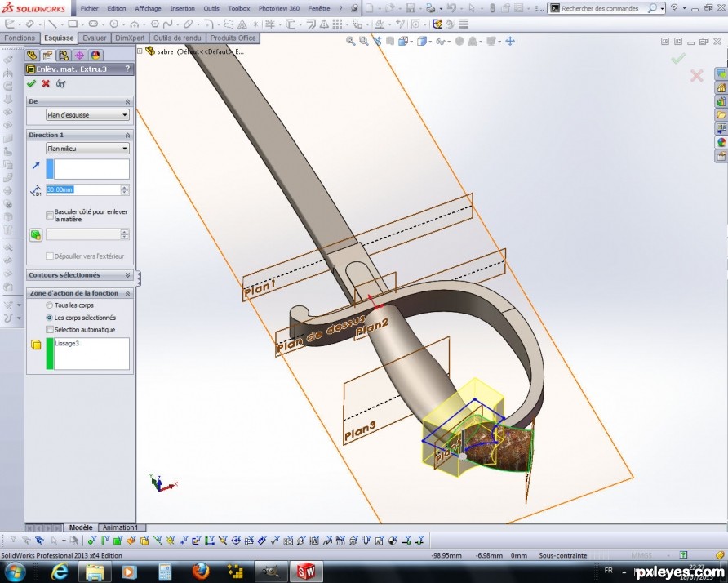Select the Straight Slot sketch tool
Image resolution: width=728 pixels, height=583 pixels.
93,24
